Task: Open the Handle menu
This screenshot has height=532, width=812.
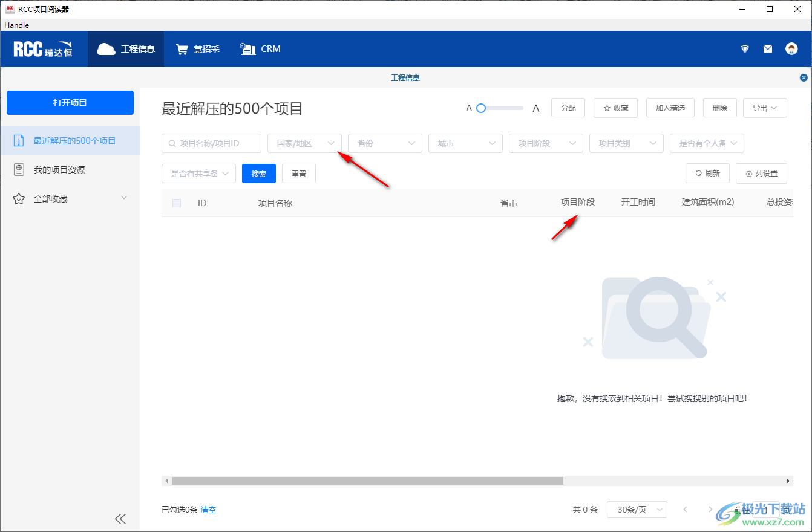Action: (16, 25)
